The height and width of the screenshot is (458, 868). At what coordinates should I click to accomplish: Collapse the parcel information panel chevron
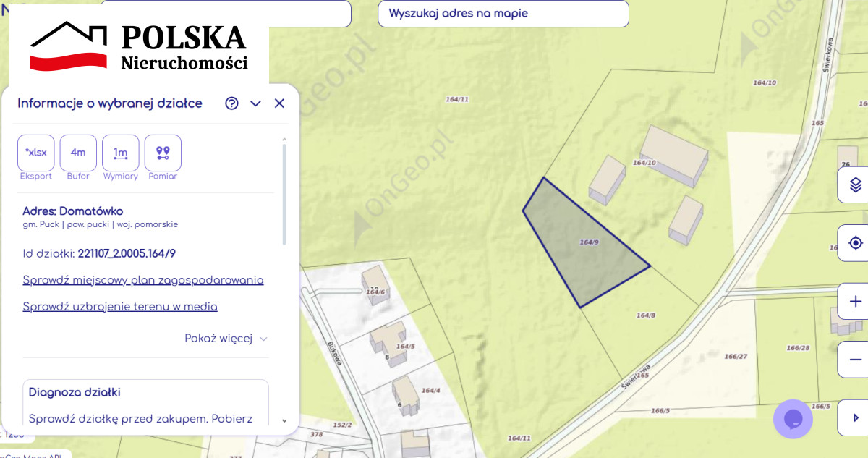255,103
